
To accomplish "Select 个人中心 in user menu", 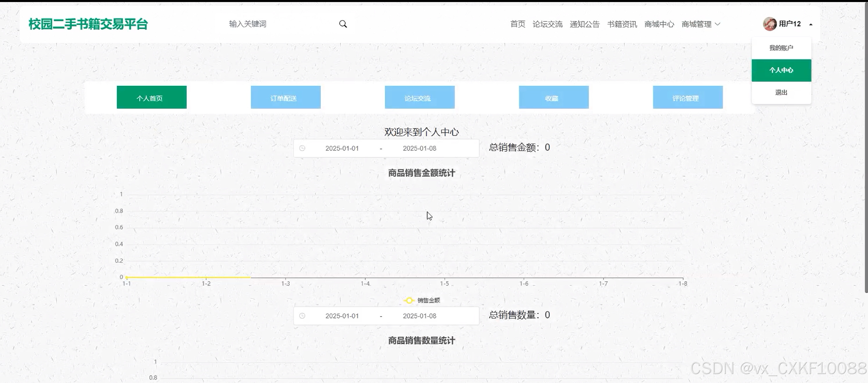I will [781, 70].
